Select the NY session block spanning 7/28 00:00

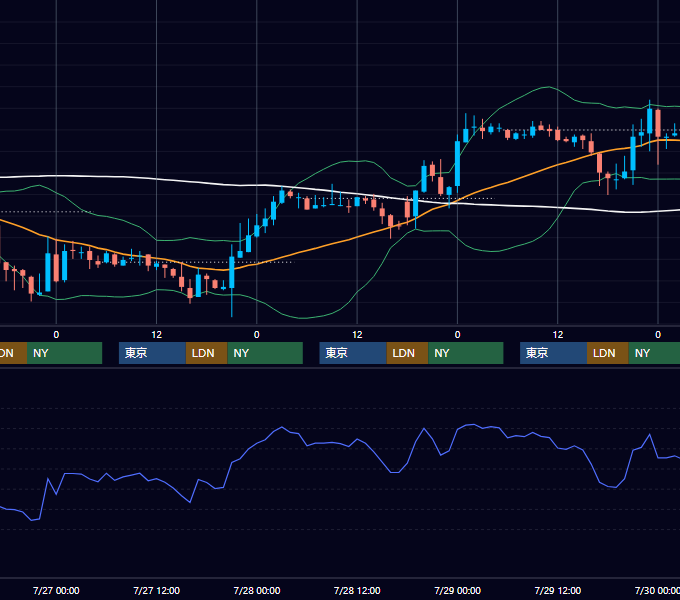tap(265, 353)
